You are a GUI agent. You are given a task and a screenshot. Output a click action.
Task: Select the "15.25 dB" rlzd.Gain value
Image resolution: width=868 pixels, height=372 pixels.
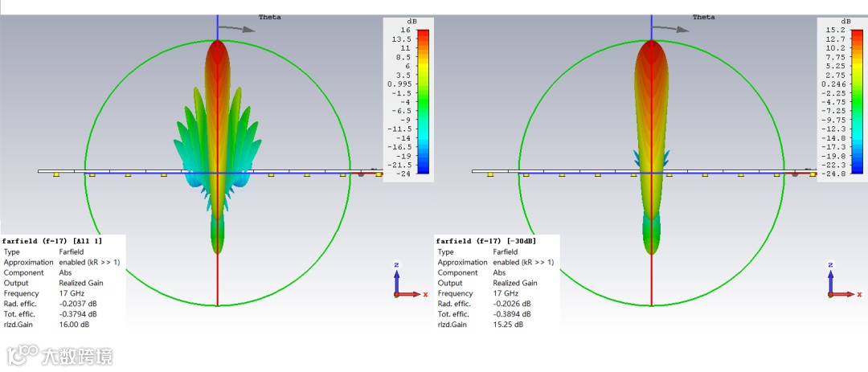[508, 325]
